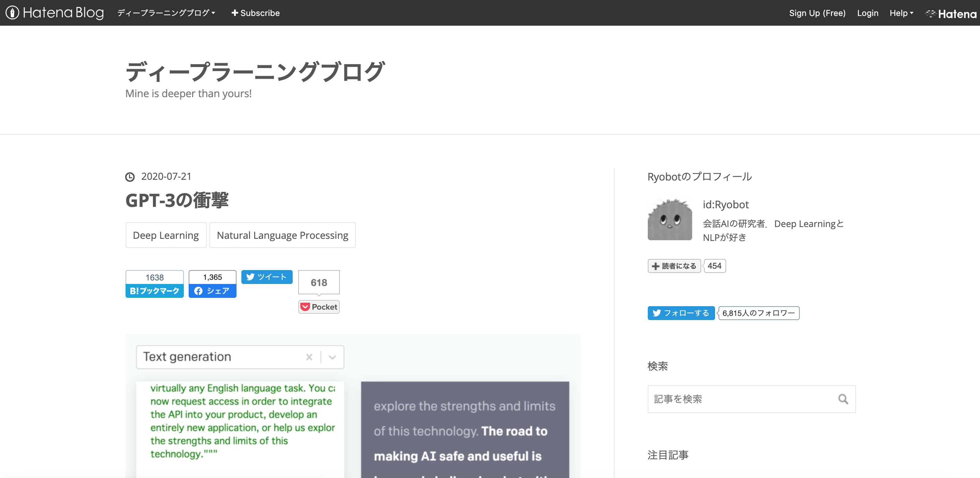Open the ディープラーニングブログ dropdown in the top bar
Screen dimensions: 980x478
coord(166,13)
